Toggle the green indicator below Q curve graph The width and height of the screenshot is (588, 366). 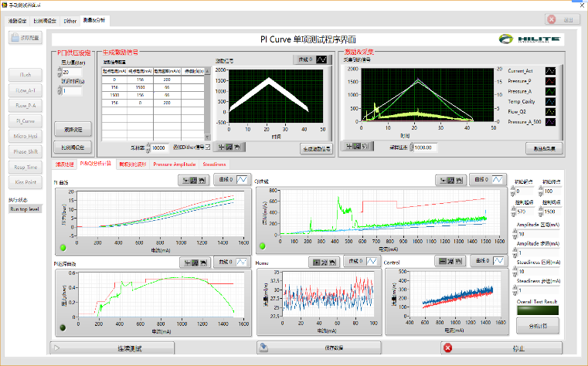pos(261,247)
